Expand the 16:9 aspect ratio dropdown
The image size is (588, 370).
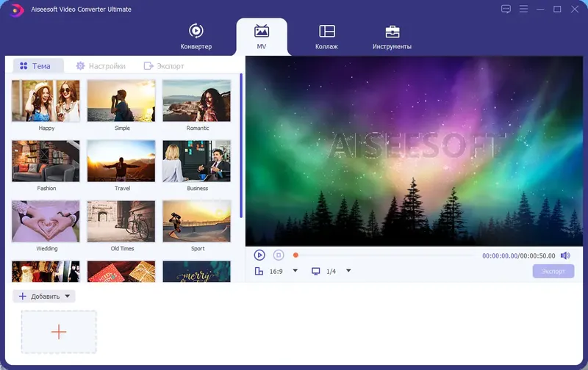point(295,271)
